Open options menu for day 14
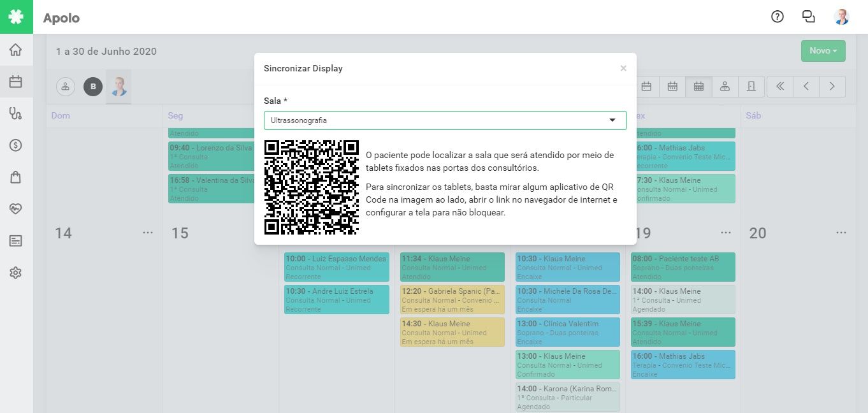Screen dimensions: 868x413 [148, 233]
